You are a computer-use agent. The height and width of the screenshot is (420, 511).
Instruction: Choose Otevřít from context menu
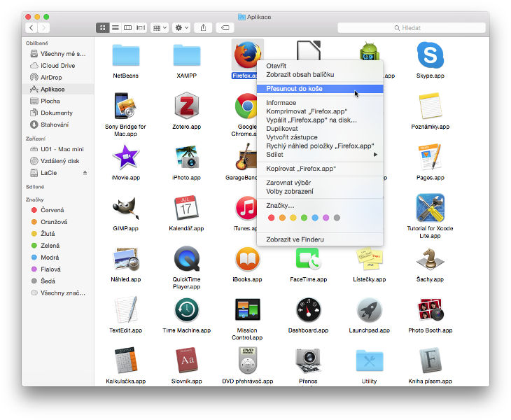[x=276, y=66]
